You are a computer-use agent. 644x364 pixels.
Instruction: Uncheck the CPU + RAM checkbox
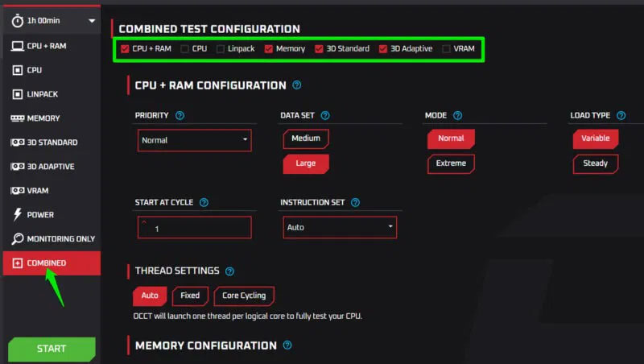[125, 49]
